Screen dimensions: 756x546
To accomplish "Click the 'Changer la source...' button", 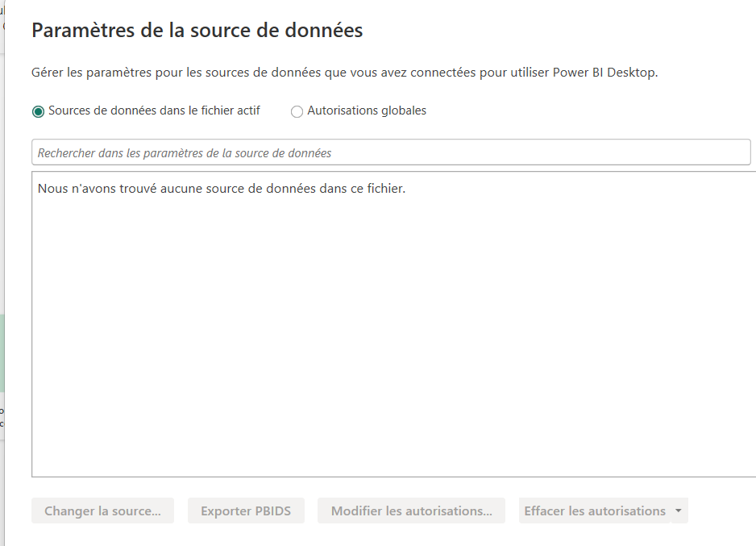I will coord(102,511).
